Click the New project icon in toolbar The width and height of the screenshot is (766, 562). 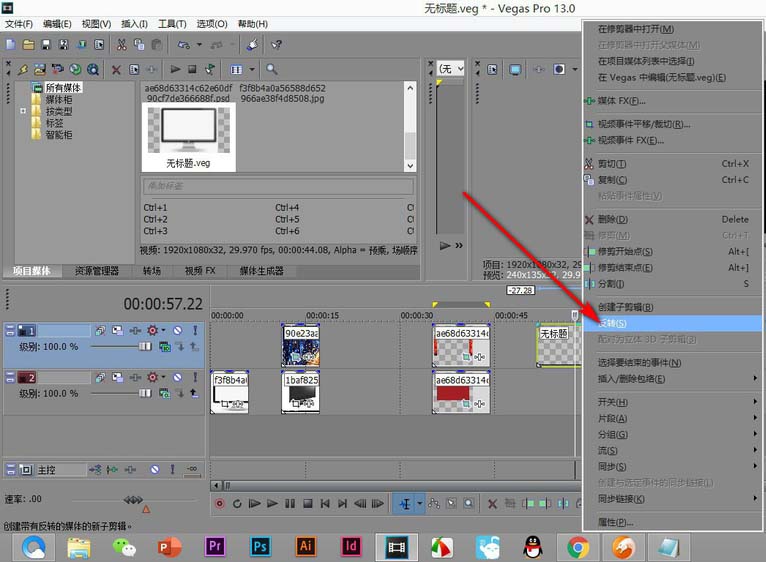coord(11,45)
